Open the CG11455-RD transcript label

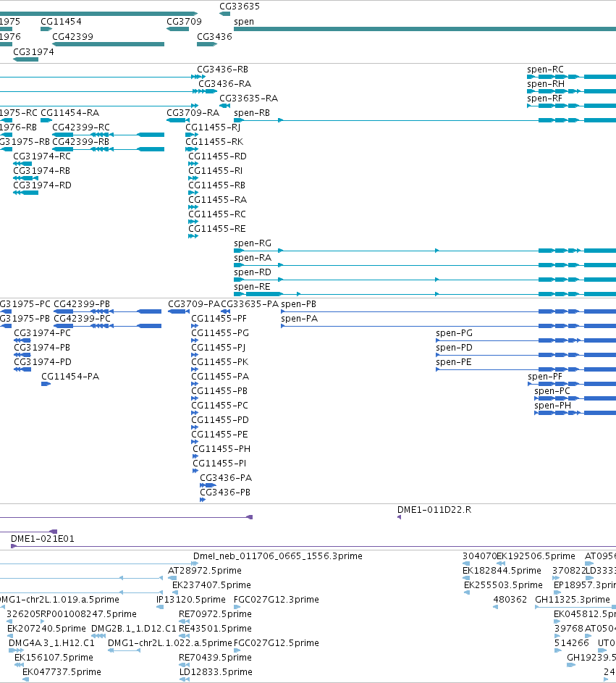217,156
